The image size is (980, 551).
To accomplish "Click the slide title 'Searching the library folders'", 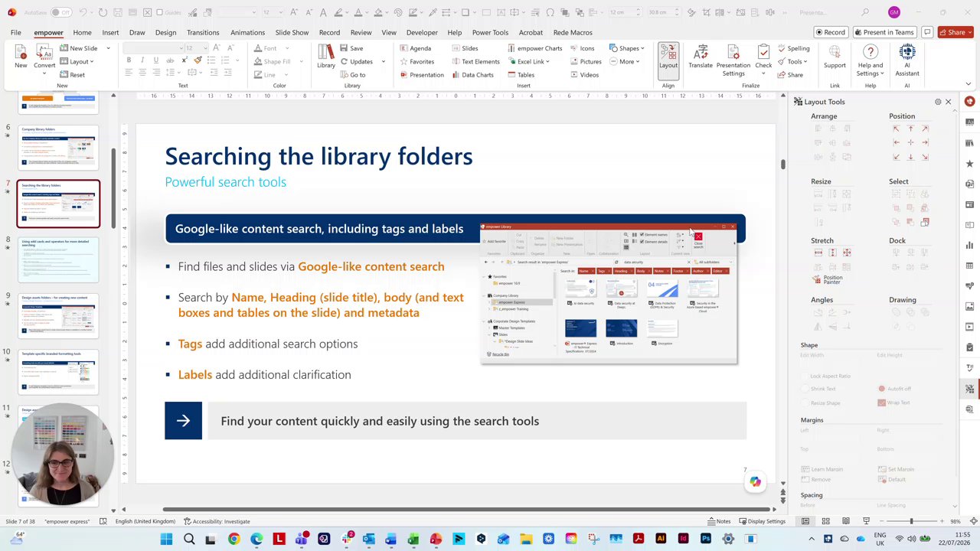I will point(318,156).
